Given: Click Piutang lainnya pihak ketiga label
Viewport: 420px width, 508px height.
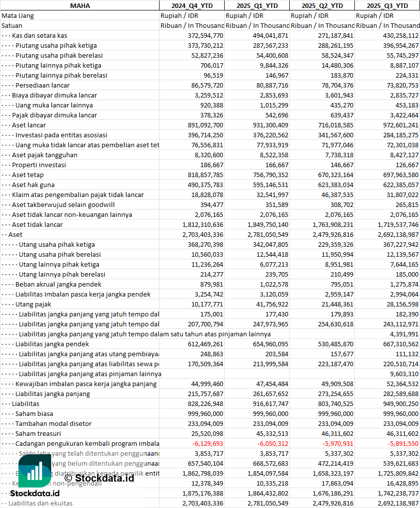Looking at the screenshot, I should (58, 66).
